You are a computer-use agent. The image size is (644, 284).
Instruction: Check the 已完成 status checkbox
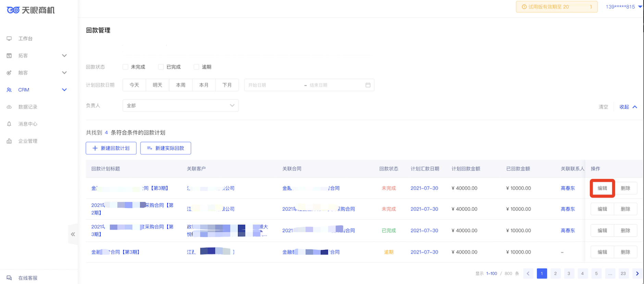tap(161, 67)
